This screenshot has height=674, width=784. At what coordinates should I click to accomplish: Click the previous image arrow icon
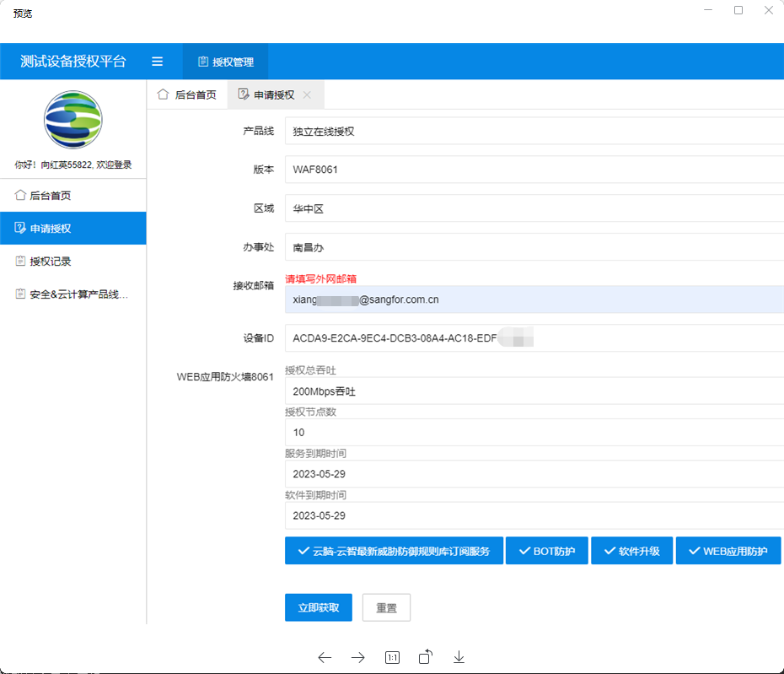pyautogui.click(x=325, y=658)
